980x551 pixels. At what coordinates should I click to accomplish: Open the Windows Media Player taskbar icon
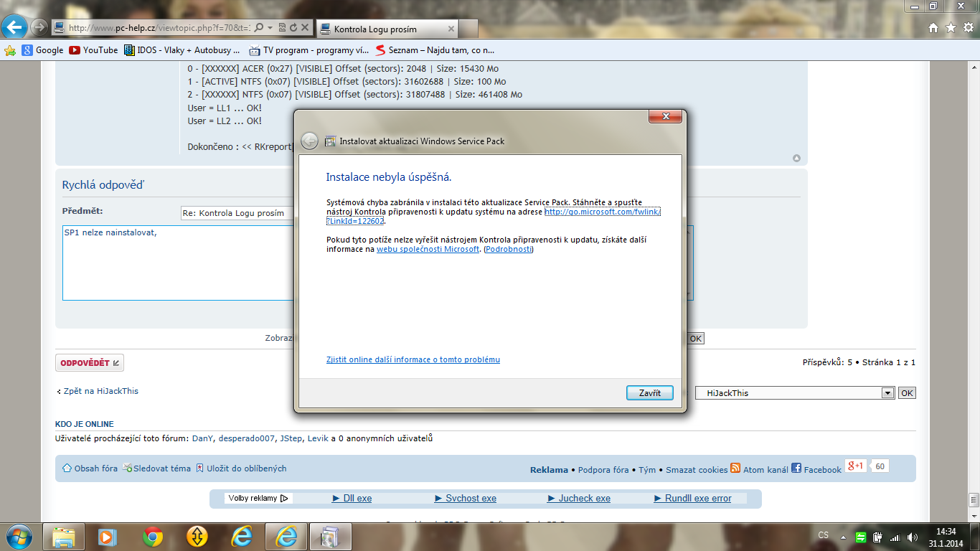point(108,536)
